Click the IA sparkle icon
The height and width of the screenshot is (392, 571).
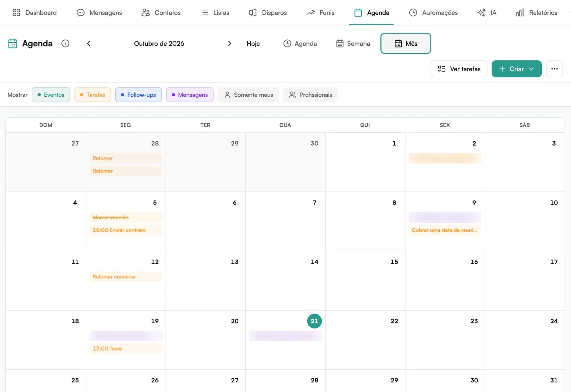coord(481,12)
